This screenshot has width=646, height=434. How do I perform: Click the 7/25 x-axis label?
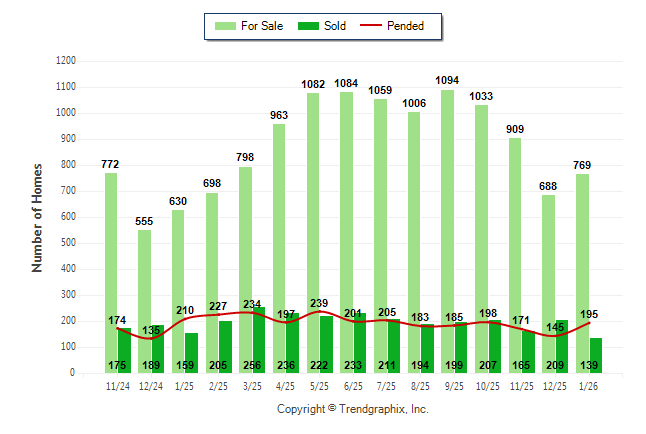[386, 385]
